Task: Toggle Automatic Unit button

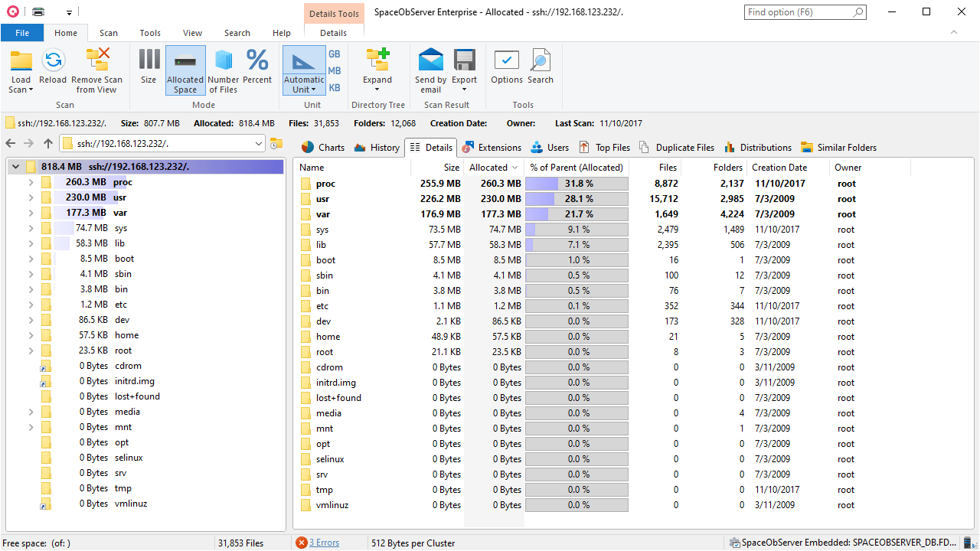Action: click(304, 70)
